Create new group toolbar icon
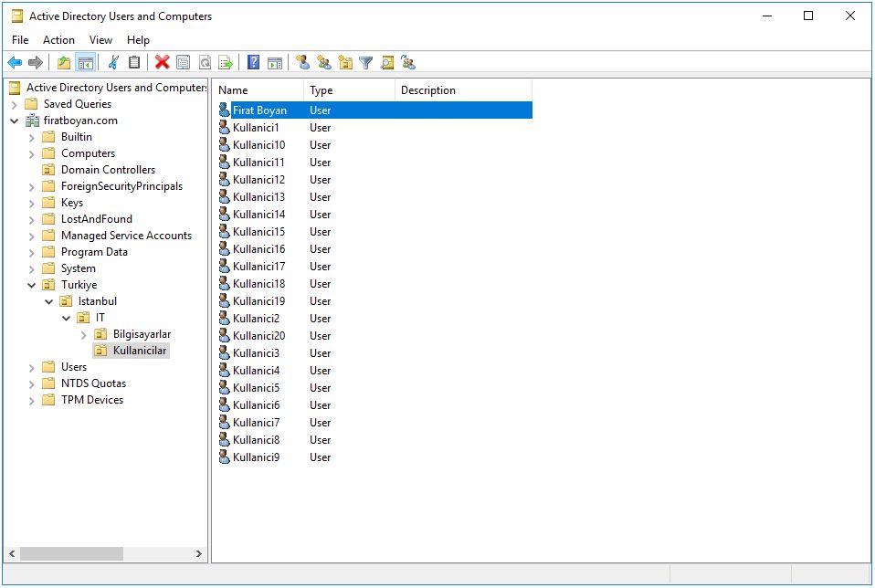This screenshot has width=875, height=588. 324,62
